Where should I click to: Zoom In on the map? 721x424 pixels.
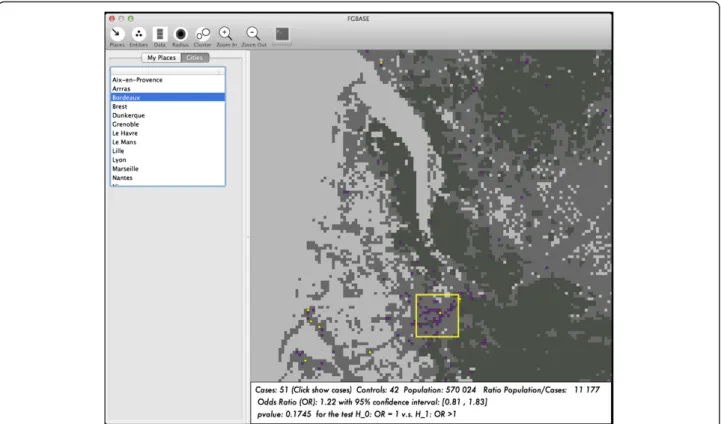tap(226, 37)
